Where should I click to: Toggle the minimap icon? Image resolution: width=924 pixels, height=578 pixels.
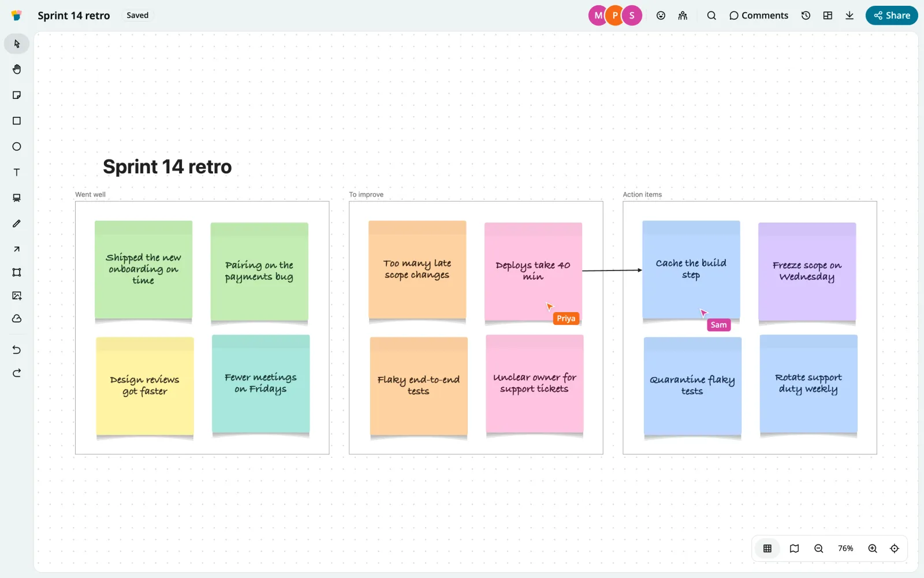pos(795,549)
